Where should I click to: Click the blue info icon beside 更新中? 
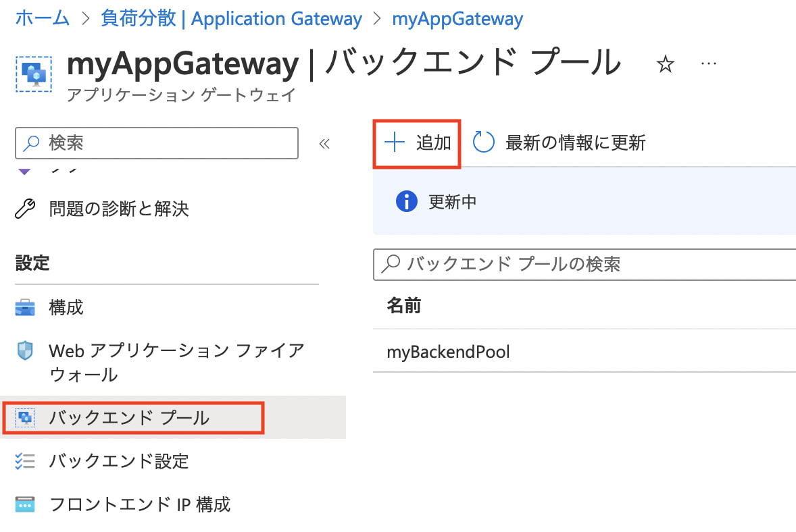(x=407, y=201)
